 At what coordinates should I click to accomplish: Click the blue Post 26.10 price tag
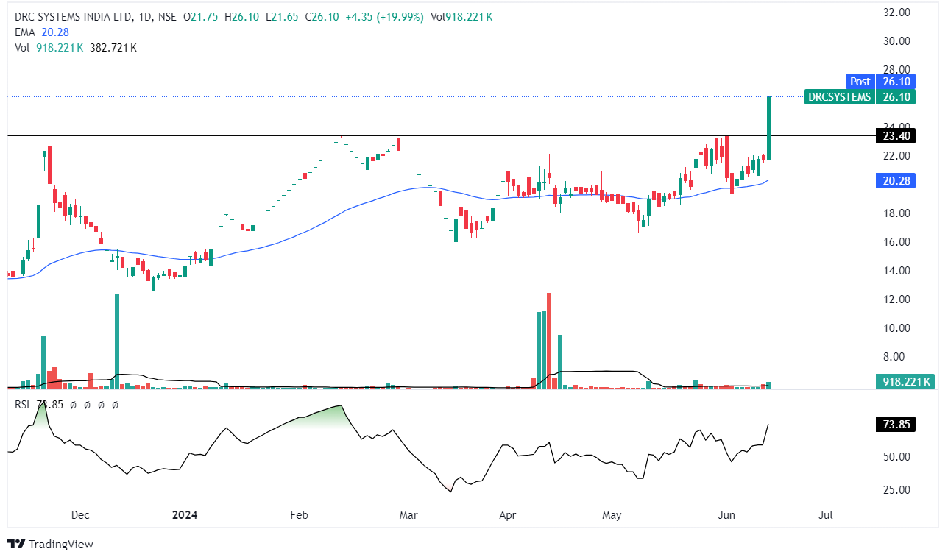point(880,82)
